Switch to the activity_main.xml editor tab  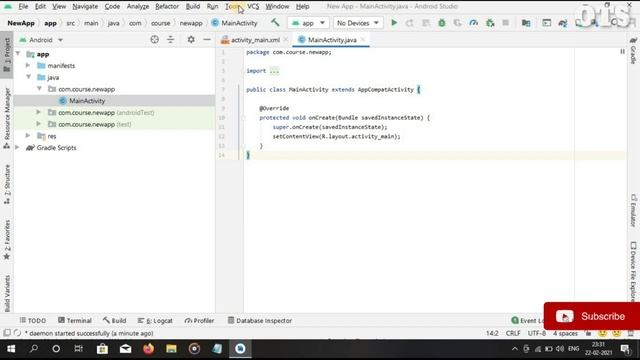pyautogui.click(x=255, y=40)
